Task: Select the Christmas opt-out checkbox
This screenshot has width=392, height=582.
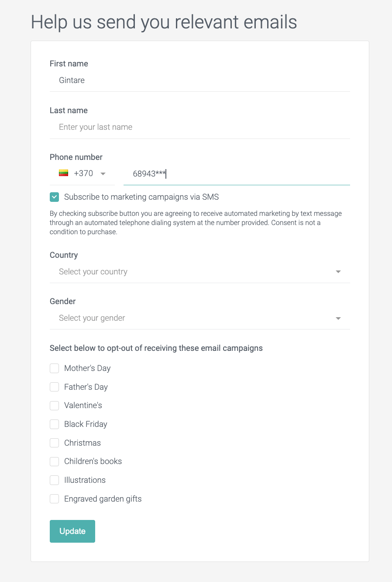Action: click(54, 443)
